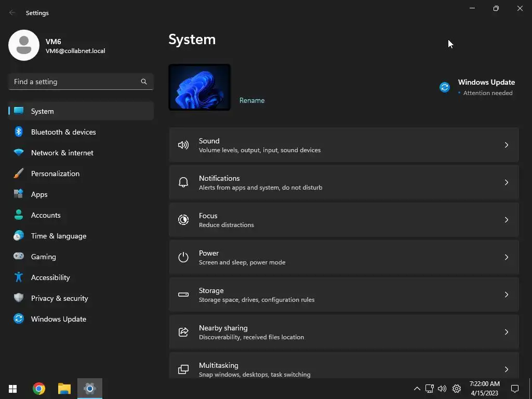Click the taskbar clock and date
532x399 pixels.
click(485, 389)
